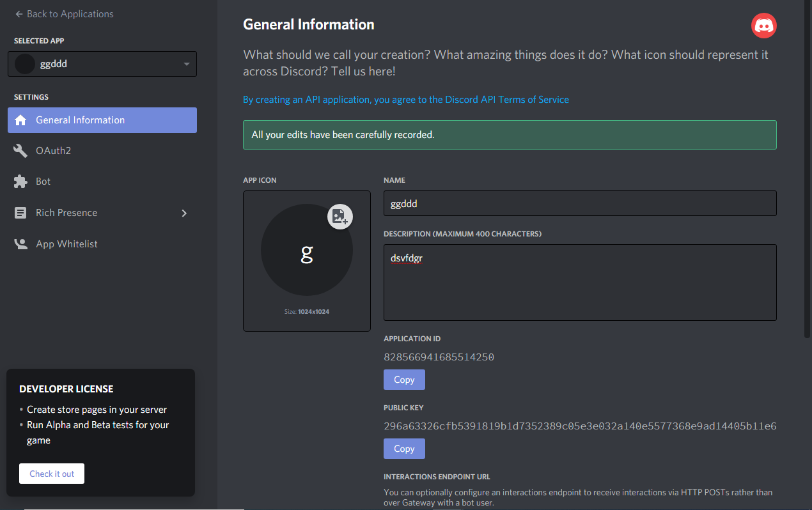The width and height of the screenshot is (812, 510).
Task: Click the Discord logo icon
Action: click(763, 26)
